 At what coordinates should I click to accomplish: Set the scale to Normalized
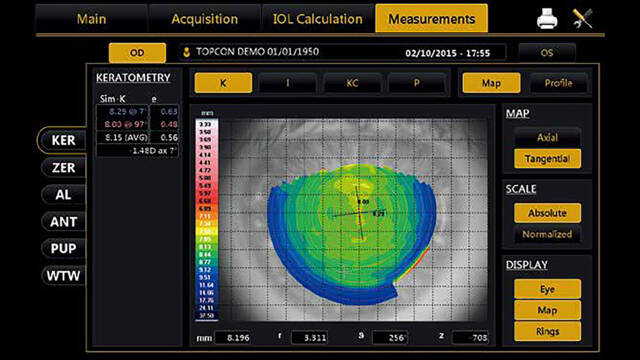click(x=547, y=234)
